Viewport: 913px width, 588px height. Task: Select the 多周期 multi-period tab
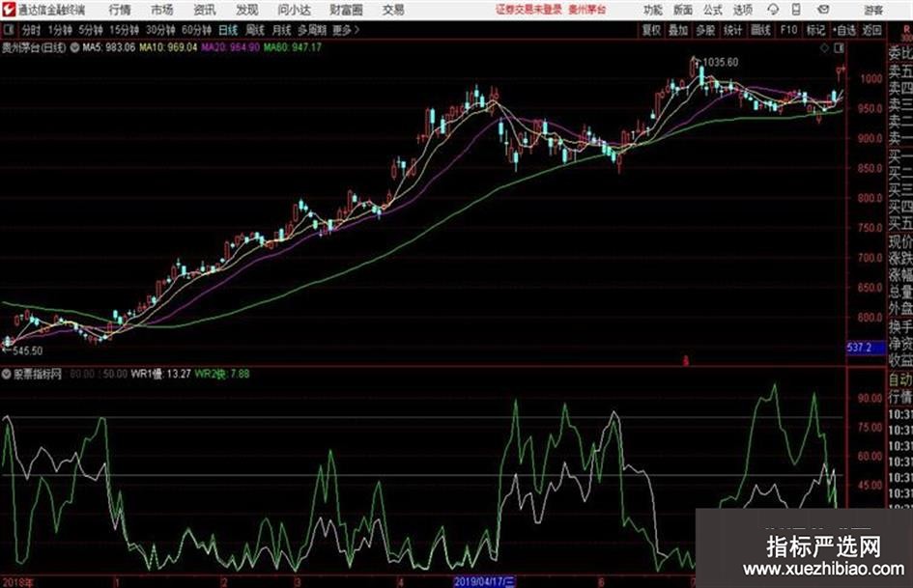[x=312, y=30]
